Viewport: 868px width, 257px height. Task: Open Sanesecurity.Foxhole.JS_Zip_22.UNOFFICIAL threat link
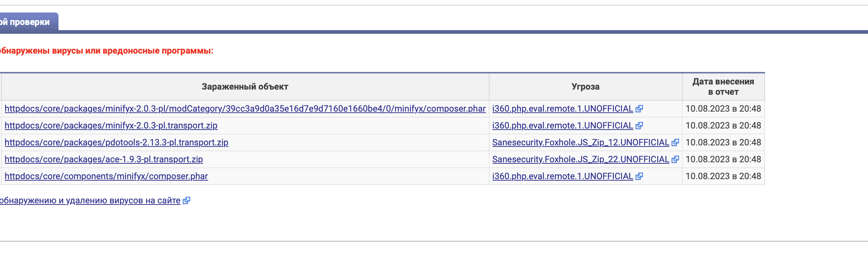[581, 159]
